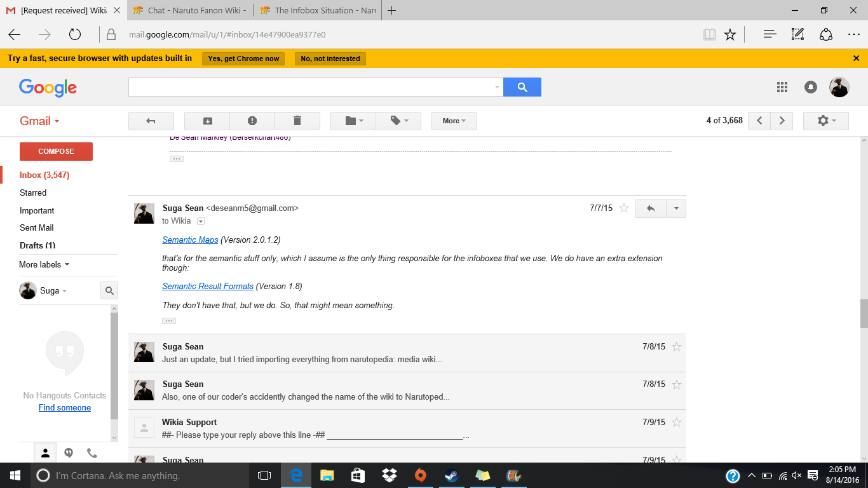Viewport: 868px width, 488px height.
Task: Open Dropbox from the taskbar
Action: 390,475
